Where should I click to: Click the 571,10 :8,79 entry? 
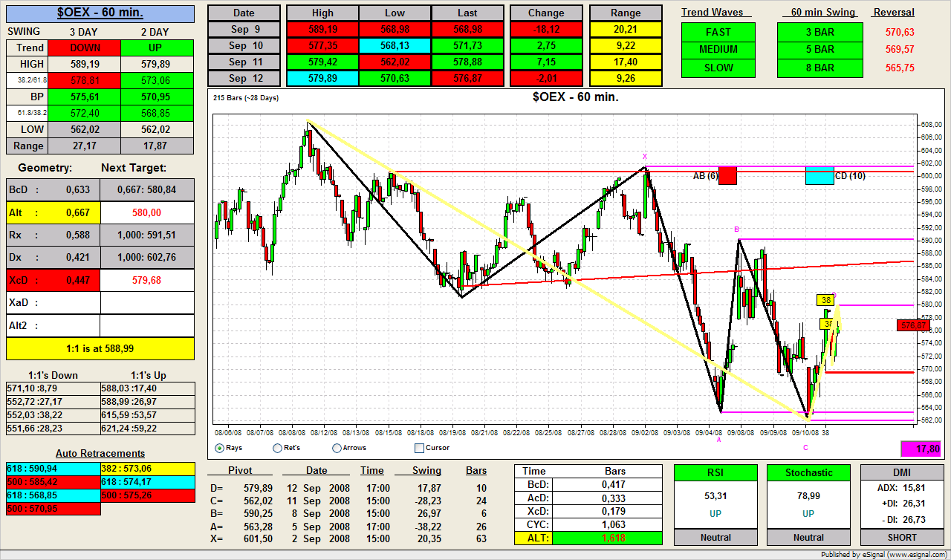coord(53,388)
